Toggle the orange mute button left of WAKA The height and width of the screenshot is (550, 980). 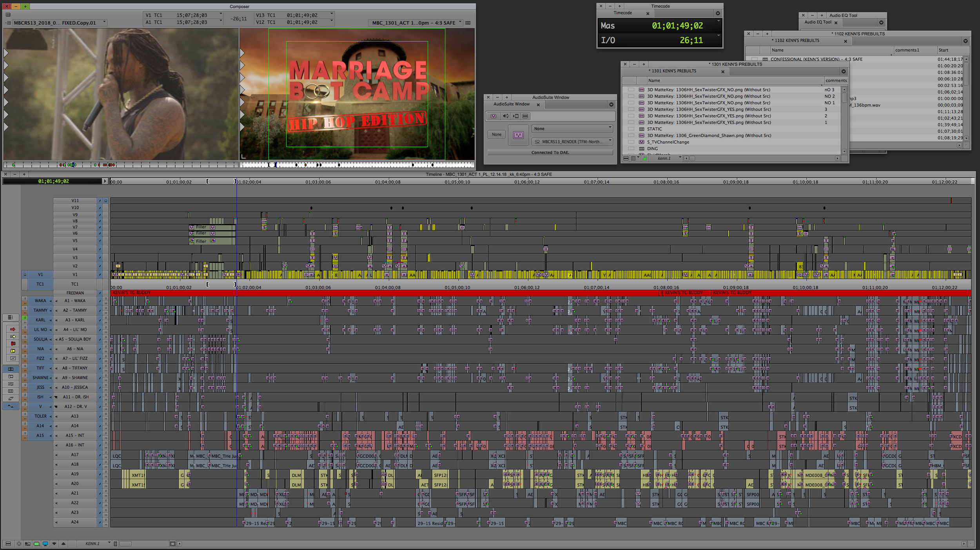coord(25,303)
